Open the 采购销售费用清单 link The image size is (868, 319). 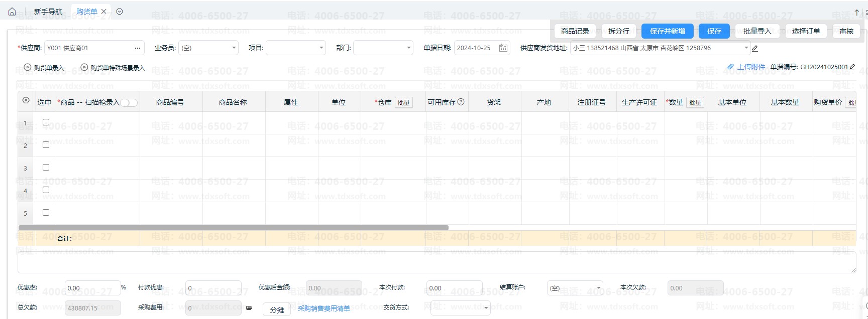pyautogui.click(x=323, y=308)
